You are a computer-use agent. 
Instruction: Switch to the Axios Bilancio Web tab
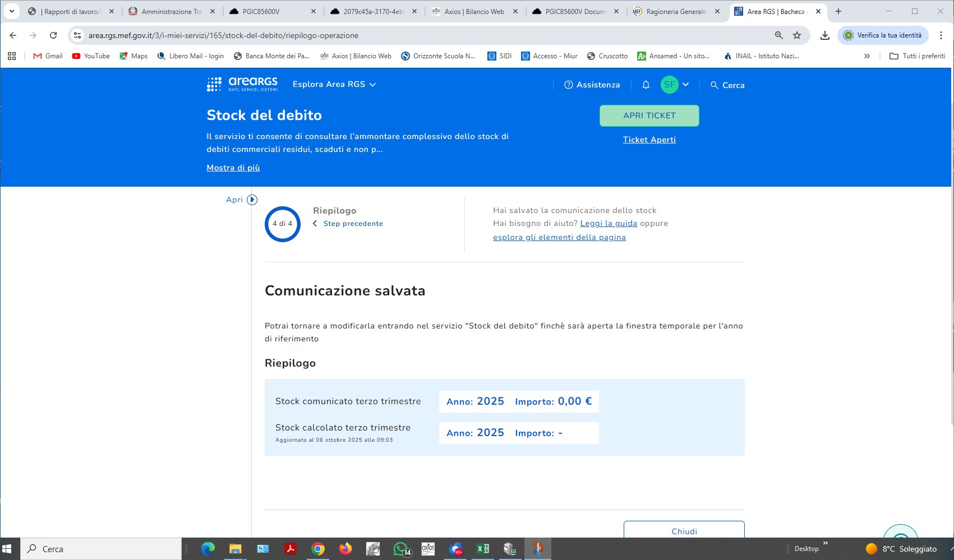(x=474, y=11)
